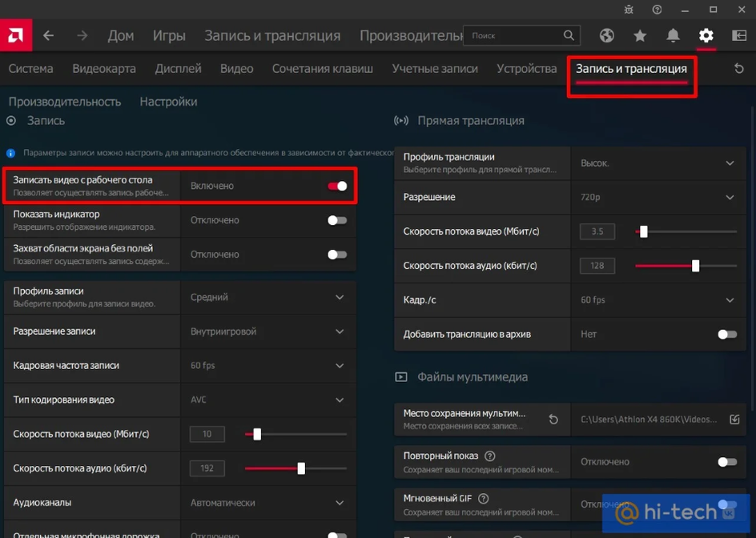Open Настройки sub-tab
Image resolution: width=756 pixels, height=538 pixels.
168,102
